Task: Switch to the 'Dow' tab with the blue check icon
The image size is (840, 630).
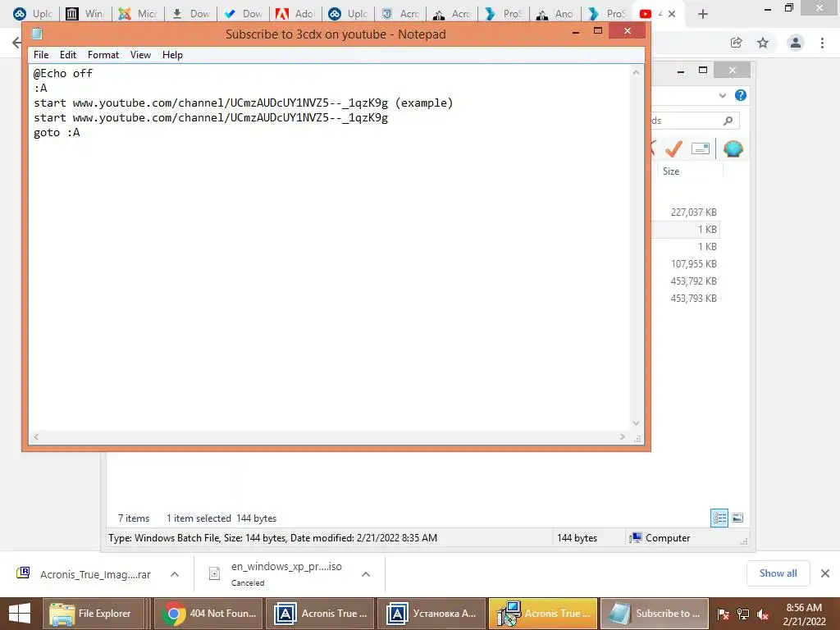Action: click(243, 14)
